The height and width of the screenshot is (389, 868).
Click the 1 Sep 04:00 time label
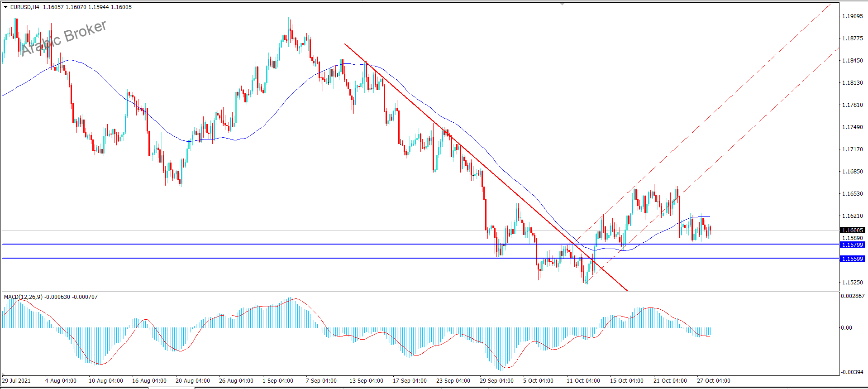tap(277, 381)
